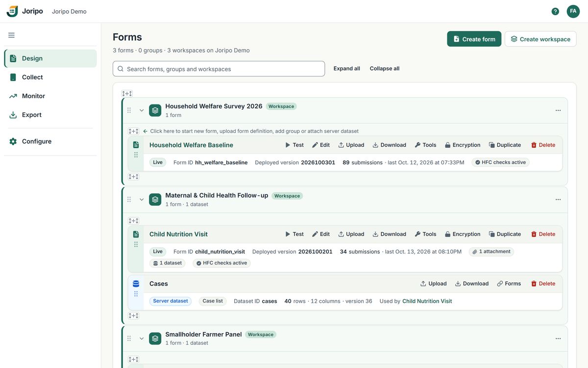Open more options for Household Welfare Survey 2026
This screenshot has width=588, height=368.
[558, 110]
